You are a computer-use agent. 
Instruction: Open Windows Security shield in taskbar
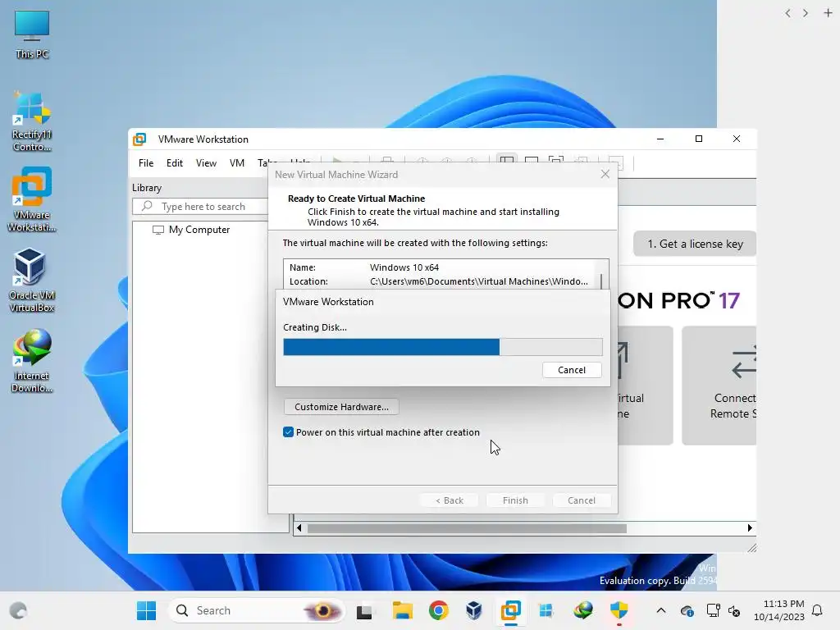(619, 610)
